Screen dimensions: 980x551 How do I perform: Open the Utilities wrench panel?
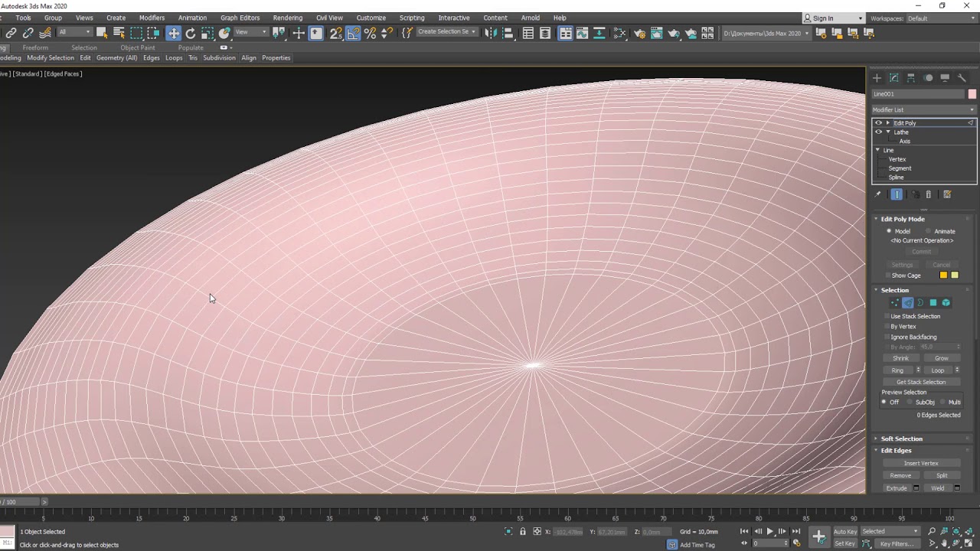(962, 78)
